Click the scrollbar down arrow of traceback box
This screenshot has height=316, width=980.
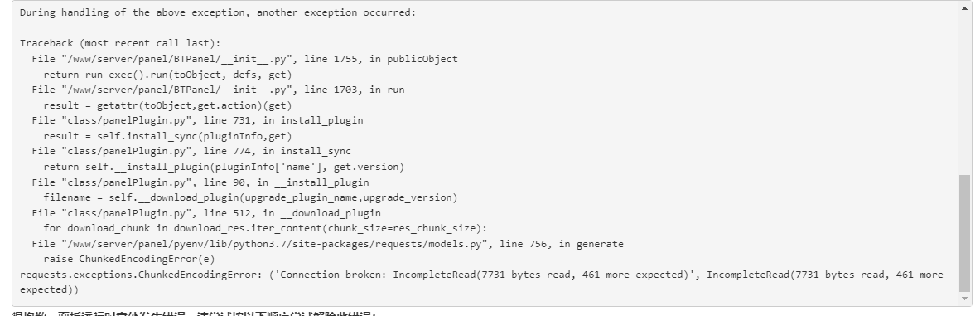coord(964,299)
